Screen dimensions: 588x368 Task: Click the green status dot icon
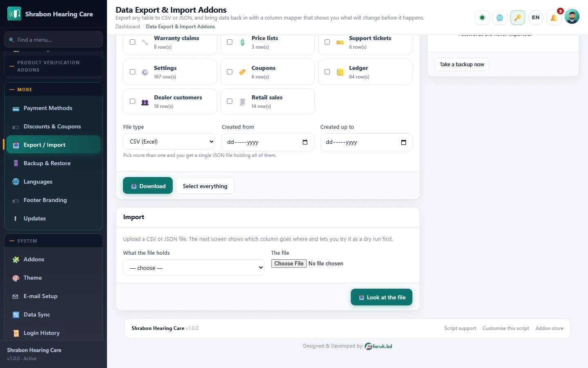coord(482,18)
